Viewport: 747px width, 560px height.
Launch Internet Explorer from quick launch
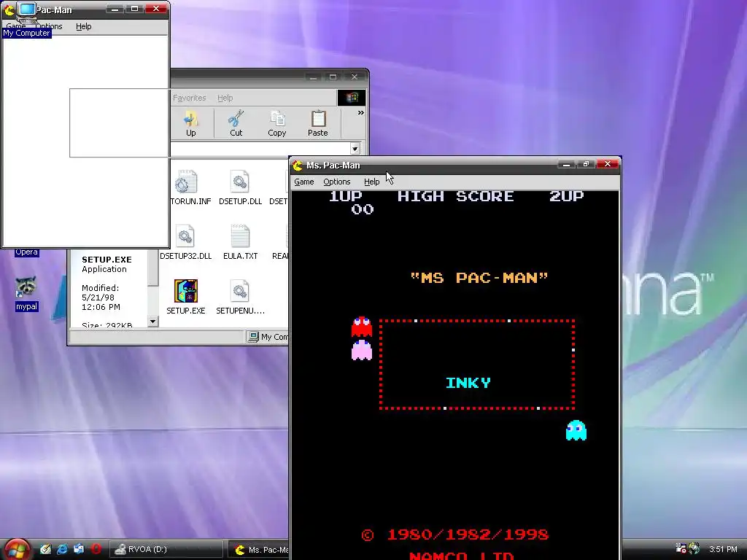coord(62,549)
